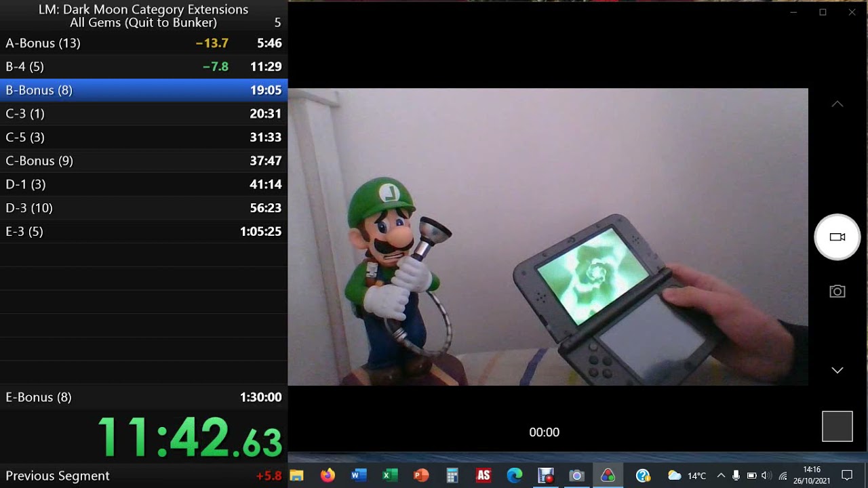
Task: Start recording with the video button
Action: [x=837, y=237]
